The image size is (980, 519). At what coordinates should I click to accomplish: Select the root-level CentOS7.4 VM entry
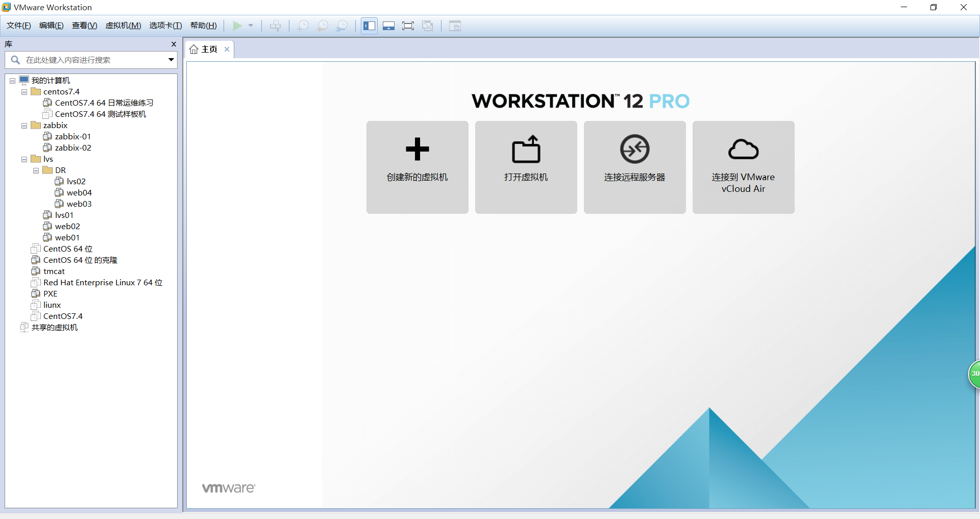(63, 316)
